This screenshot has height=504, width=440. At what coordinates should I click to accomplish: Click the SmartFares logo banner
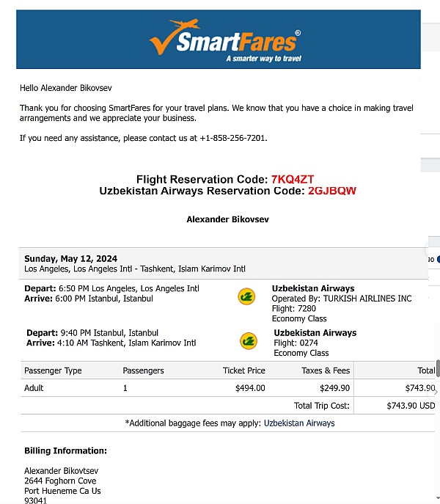[219, 39]
